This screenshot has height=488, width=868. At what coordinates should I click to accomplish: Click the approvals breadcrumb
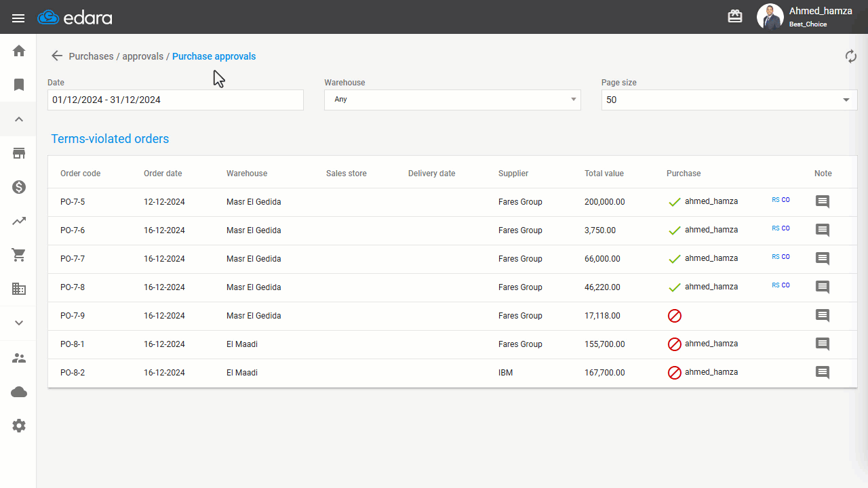(142, 56)
